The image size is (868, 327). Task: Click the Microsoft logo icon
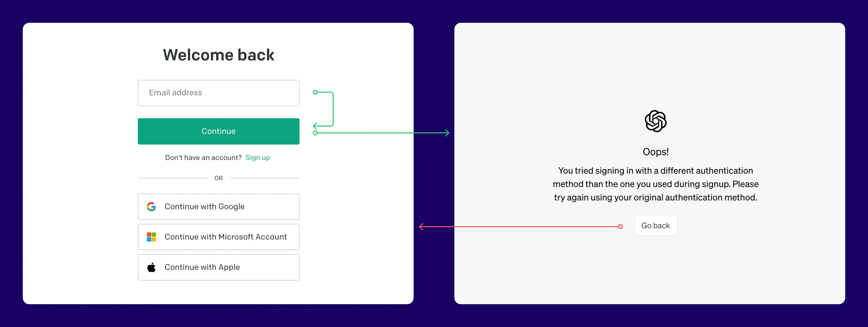[x=151, y=237]
